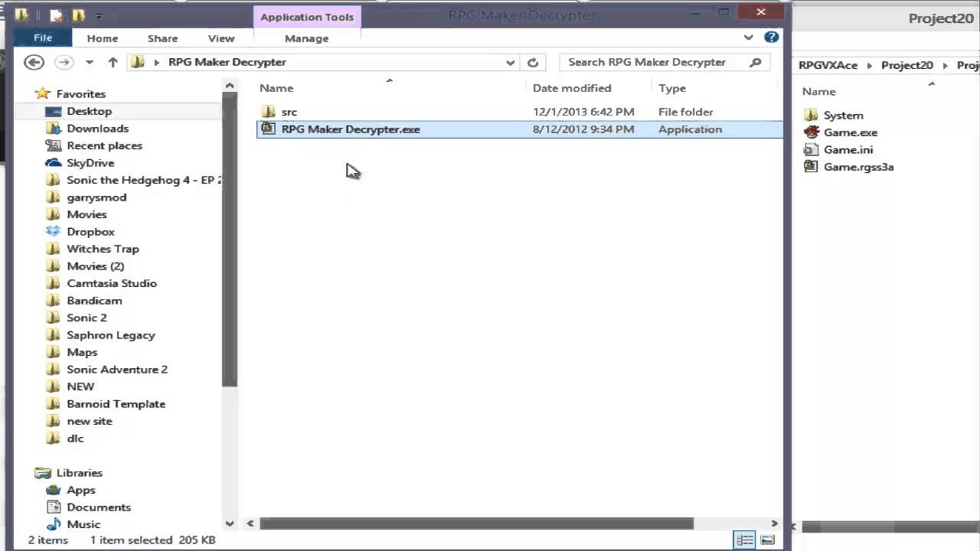
Task: Go up one folder level arrow
Action: (113, 62)
